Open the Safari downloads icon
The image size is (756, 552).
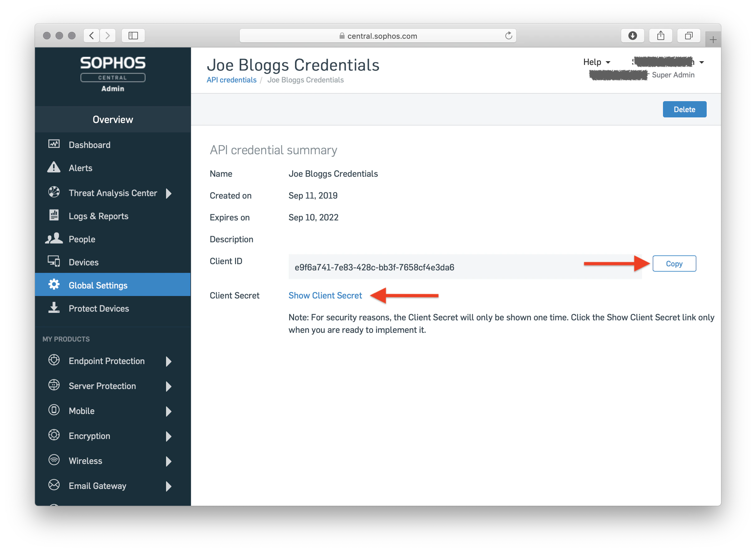click(632, 36)
